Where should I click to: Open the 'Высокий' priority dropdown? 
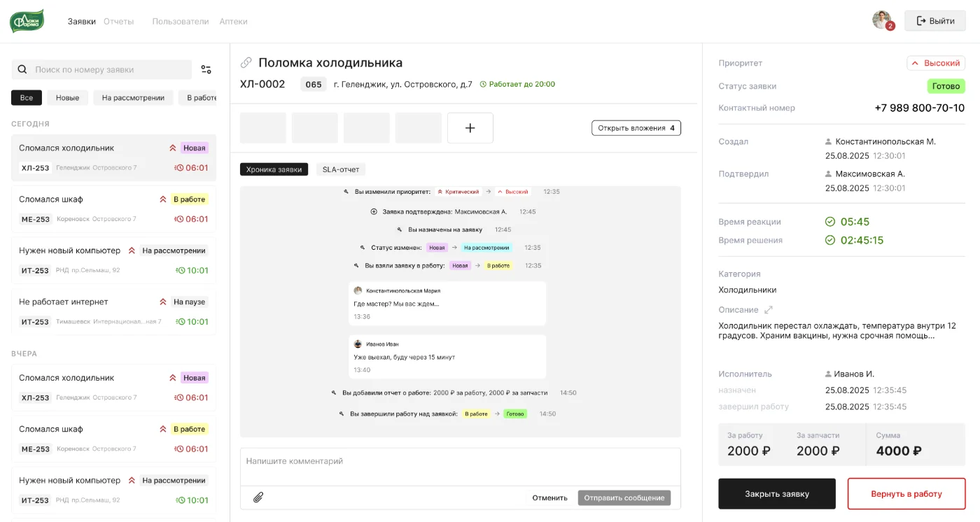click(x=936, y=63)
